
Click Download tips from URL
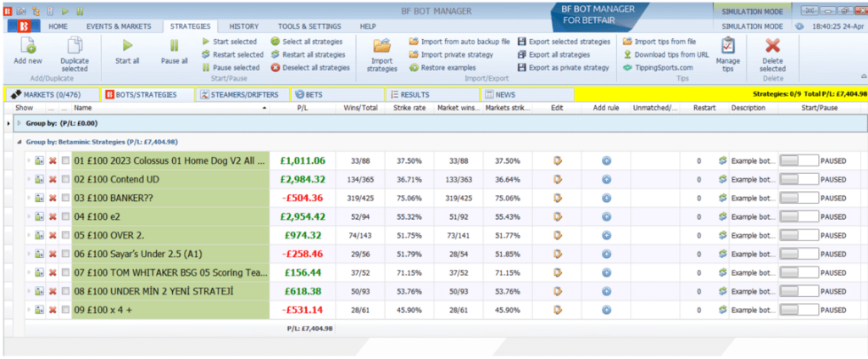(666, 55)
